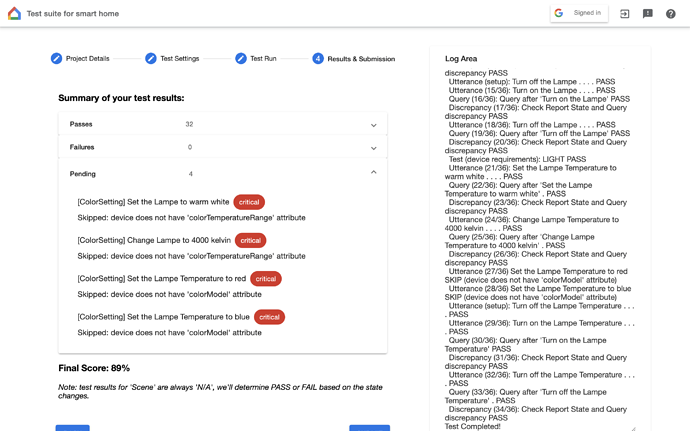Screen dimensions: 690x431
Task: Click the Google G logo
Action: (x=559, y=13)
